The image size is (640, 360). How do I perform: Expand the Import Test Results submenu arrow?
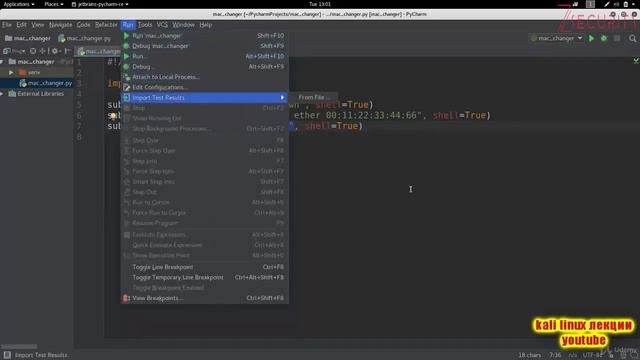coord(282,98)
